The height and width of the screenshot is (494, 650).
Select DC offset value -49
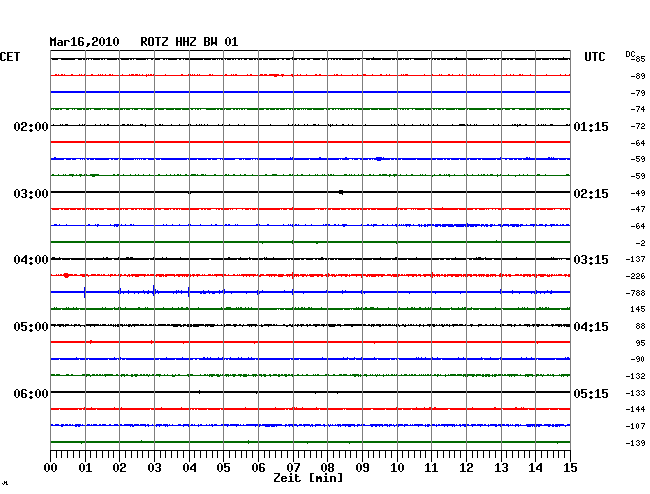pos(638,193)
